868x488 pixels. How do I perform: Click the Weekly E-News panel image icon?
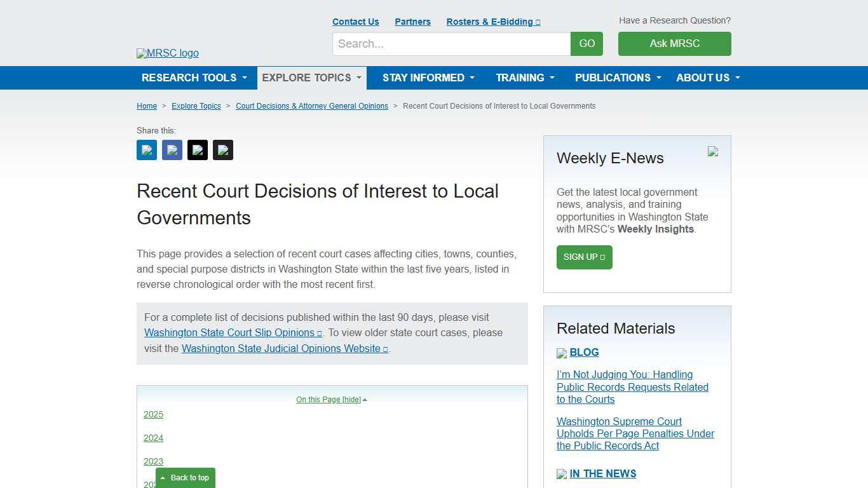click(712, 152)
